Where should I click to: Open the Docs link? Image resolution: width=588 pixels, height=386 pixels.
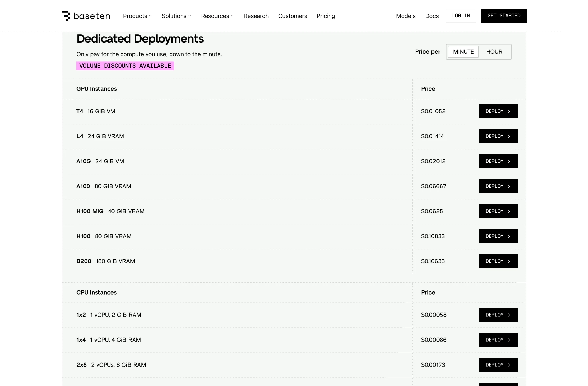pos(432,16)
